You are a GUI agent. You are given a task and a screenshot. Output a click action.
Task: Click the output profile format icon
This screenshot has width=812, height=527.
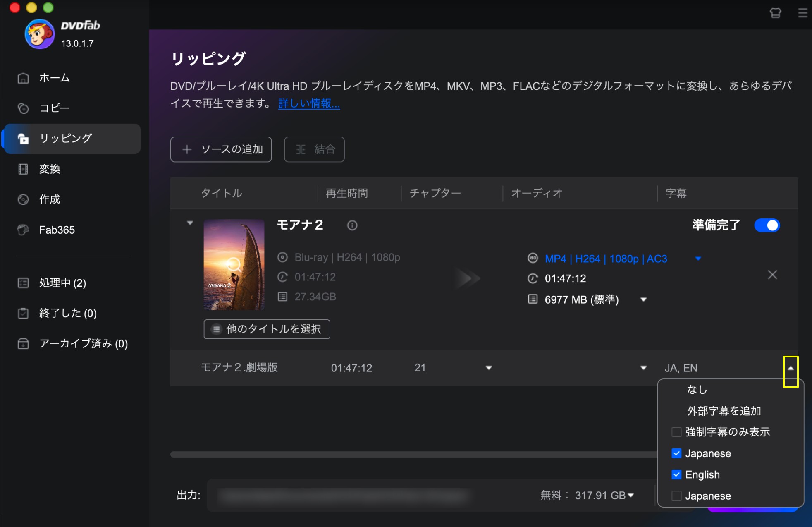[533, 259]
